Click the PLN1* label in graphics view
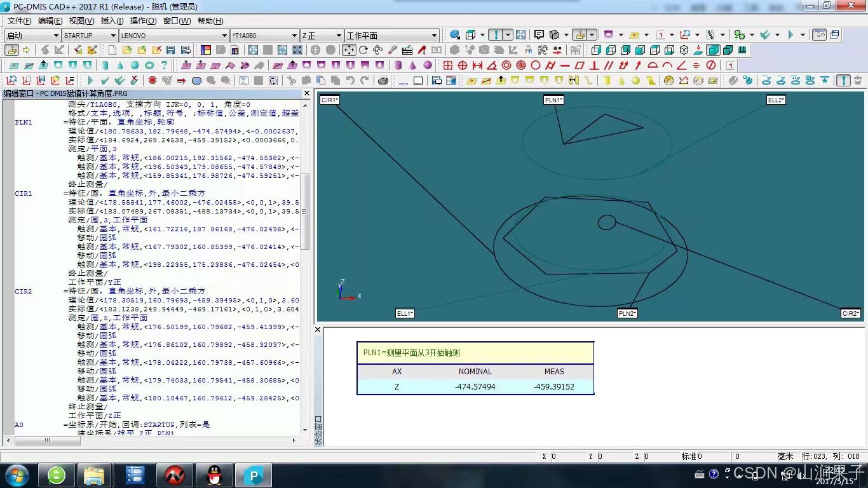Image resolution: width=868 pixels, height=488 pixels. [553, 100]
